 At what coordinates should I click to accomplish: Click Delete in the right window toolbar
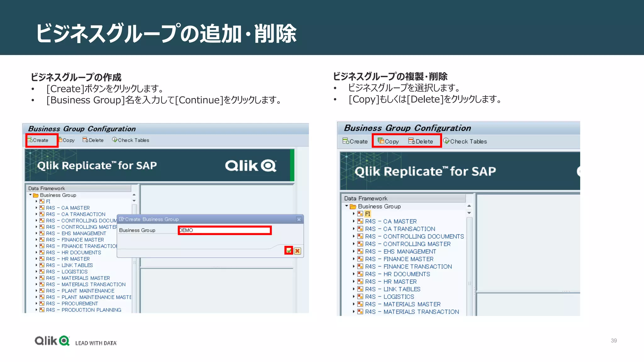pos(421,141)
